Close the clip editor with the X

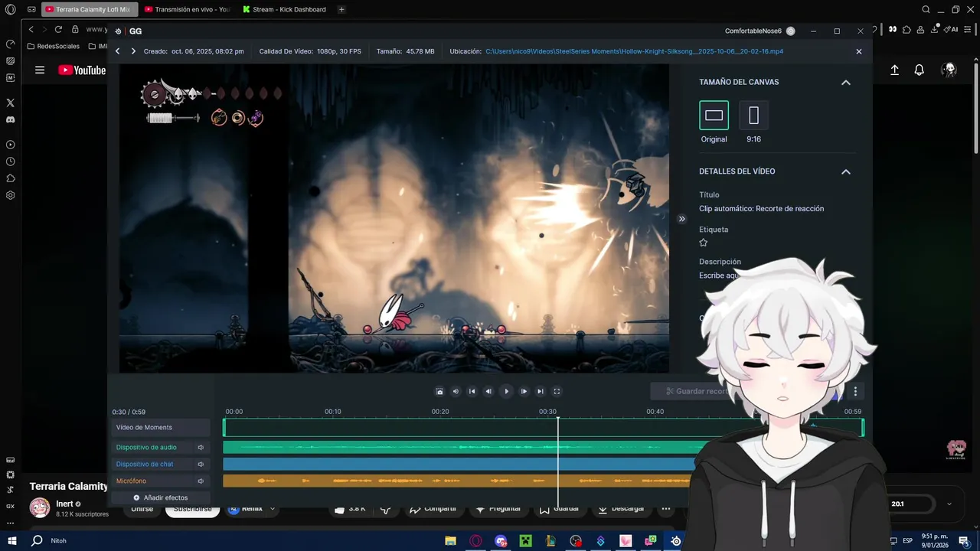pyautogui.click(x=858, y=51)
